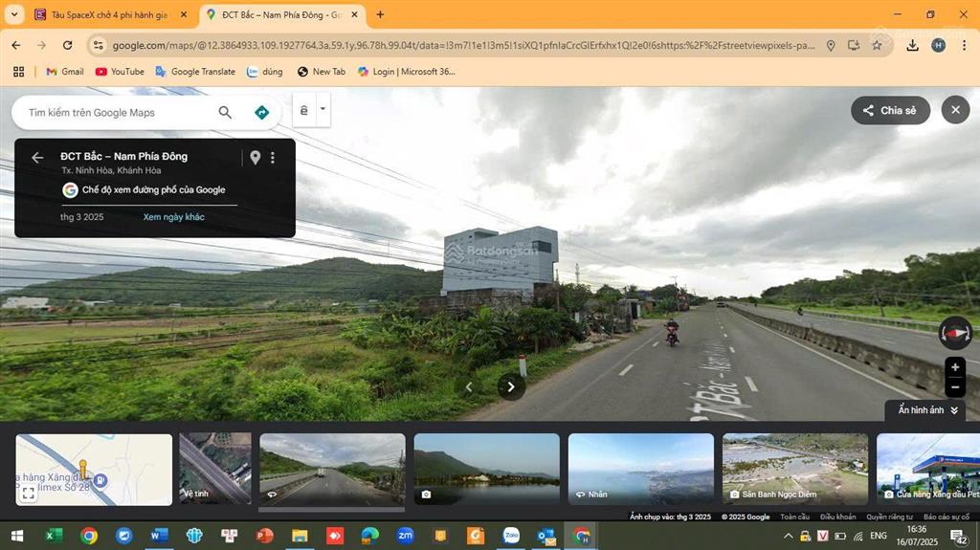Click the scrollbar under the photo thumbnails
Image resolution: width=980 pixels, height=550 pixels.
tap(331, 510)
